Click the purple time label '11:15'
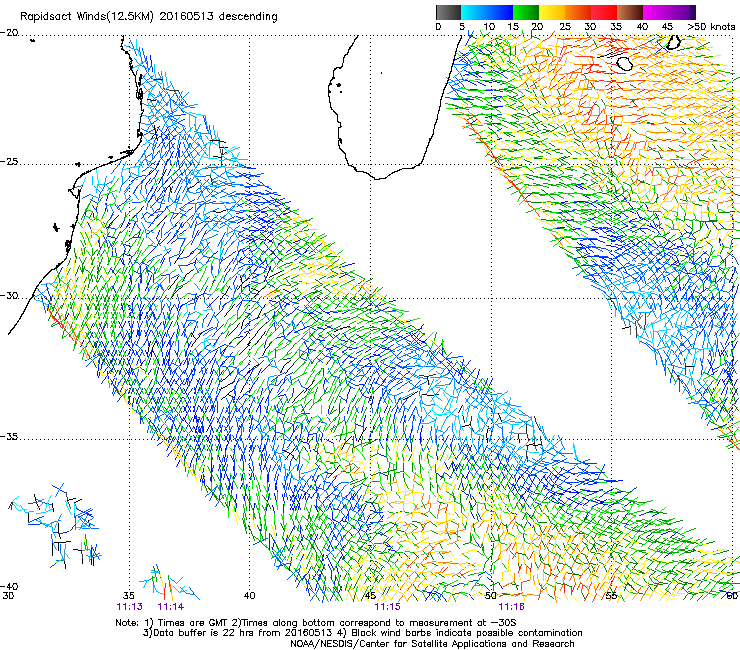Screen dimensions: 740x650 [x=387, y=607]
